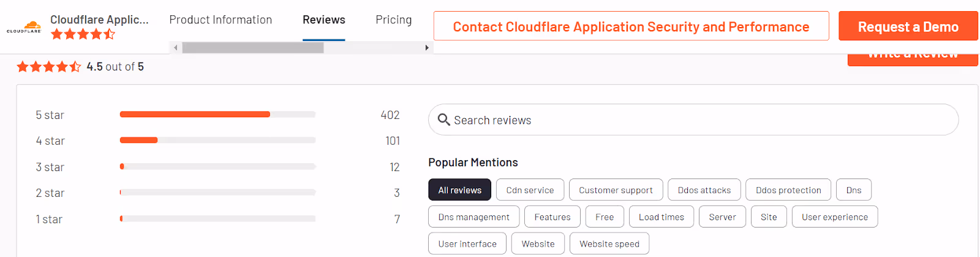The image size is (980, 257).
Task: Click the Request a Demo button
Action: tap(908, 26)
